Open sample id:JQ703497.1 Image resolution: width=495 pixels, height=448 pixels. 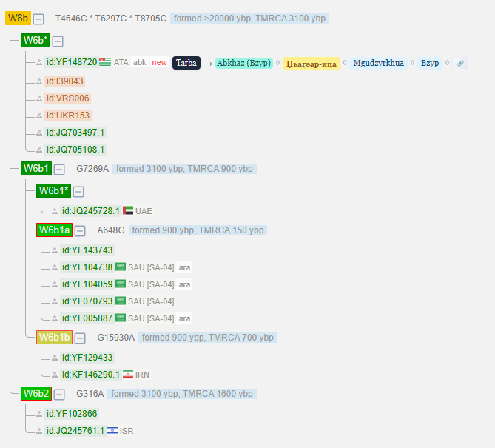75,133
